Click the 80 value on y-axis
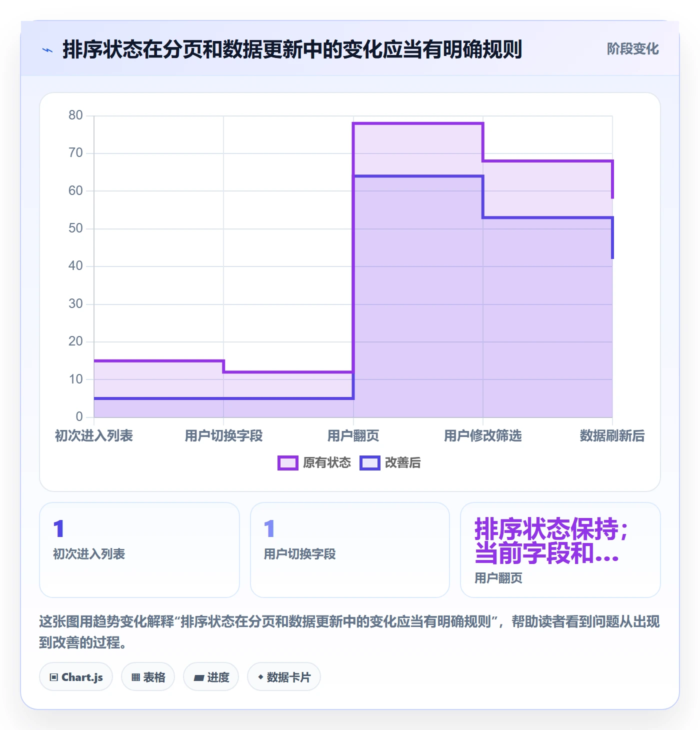The width and height of the screenshot is (700, 730). click(75, 115)
